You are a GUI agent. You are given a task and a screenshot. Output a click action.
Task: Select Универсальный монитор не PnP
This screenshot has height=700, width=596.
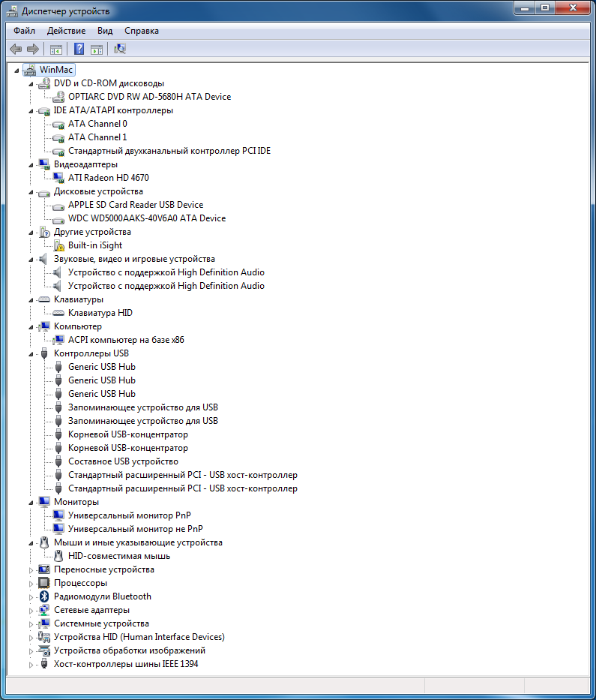point(135,529)
